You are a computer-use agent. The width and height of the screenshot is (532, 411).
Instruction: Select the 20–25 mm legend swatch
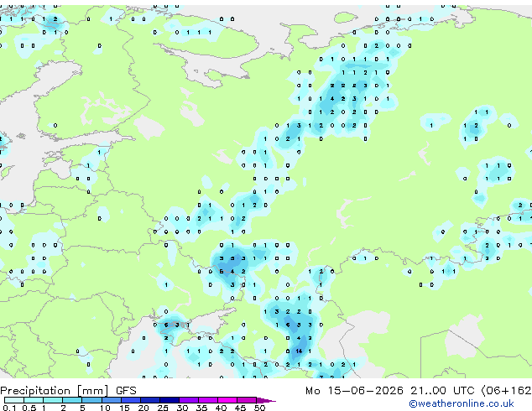pyautogui.click(x=150, y=400)
